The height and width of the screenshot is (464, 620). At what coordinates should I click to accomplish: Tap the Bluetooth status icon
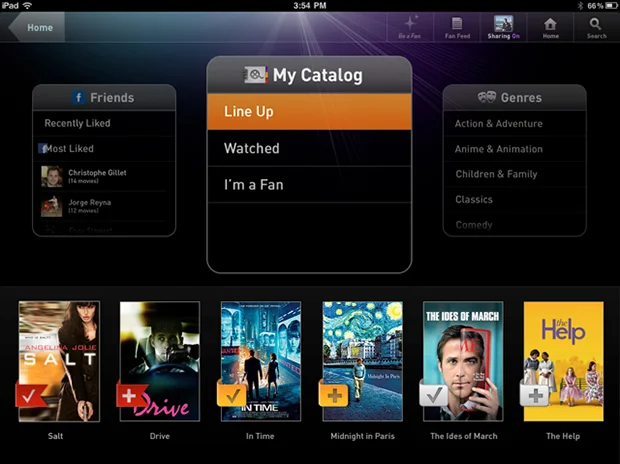580,6
